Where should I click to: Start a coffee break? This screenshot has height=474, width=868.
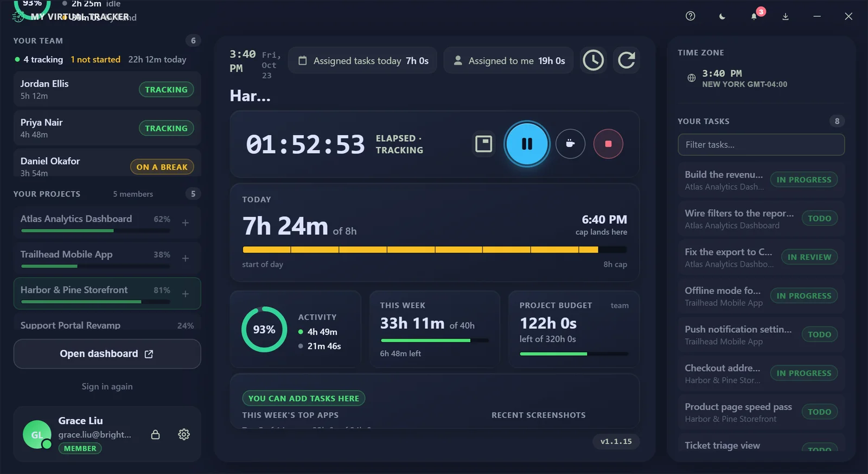click(570, 144)
